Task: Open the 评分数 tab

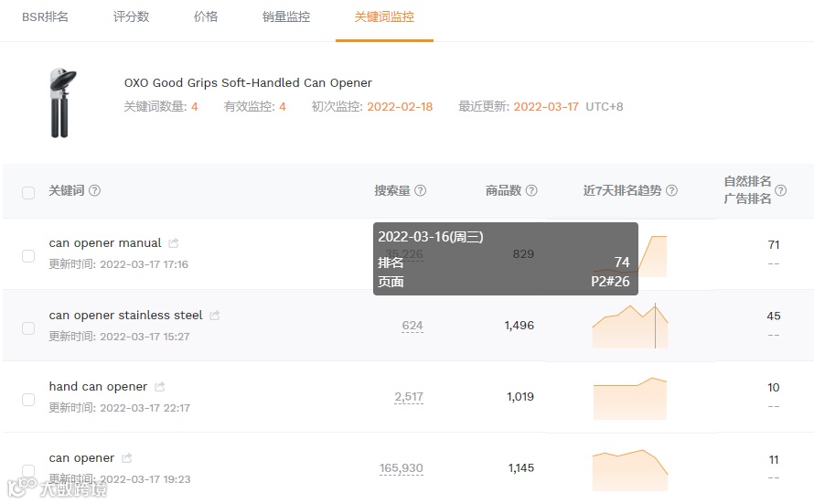Action: tap(132, 16)
